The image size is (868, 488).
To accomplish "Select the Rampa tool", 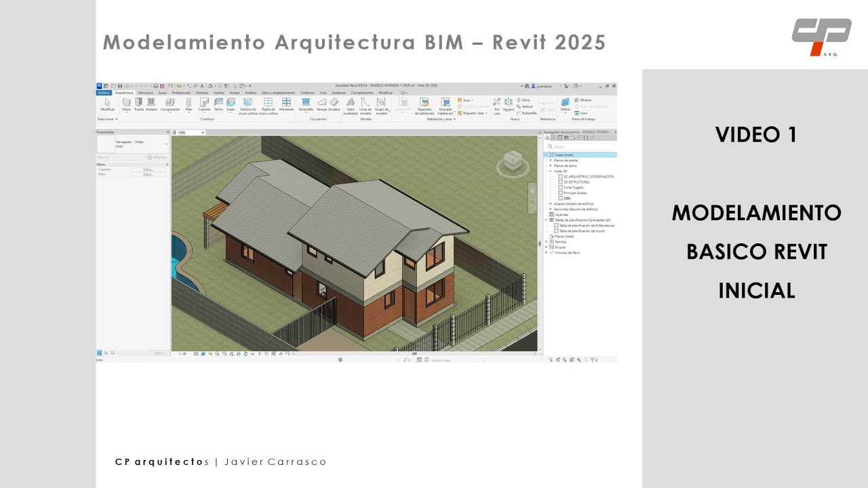I will coord(321,104).
